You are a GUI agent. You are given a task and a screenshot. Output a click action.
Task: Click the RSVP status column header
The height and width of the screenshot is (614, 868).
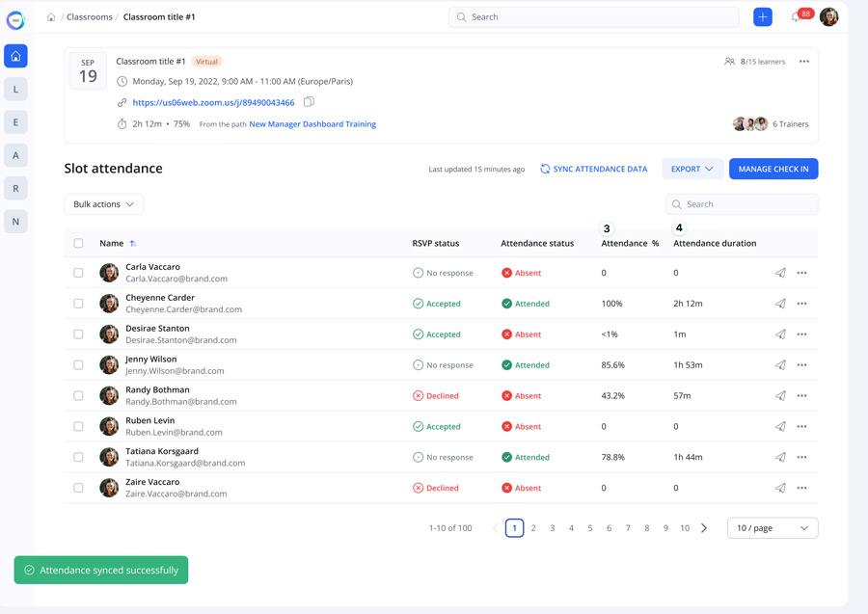pos(435,244)
